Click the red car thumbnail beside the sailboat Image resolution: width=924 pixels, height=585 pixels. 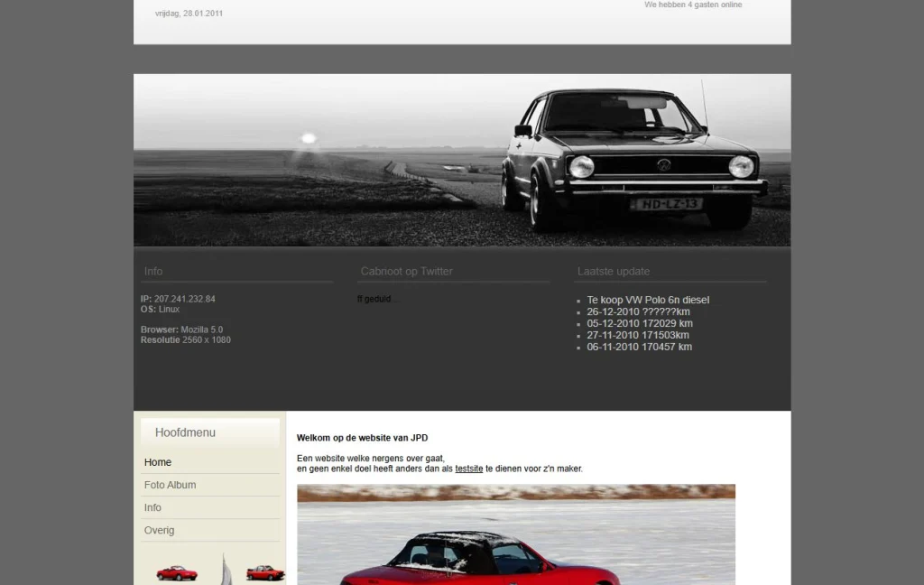coord(265,572)
